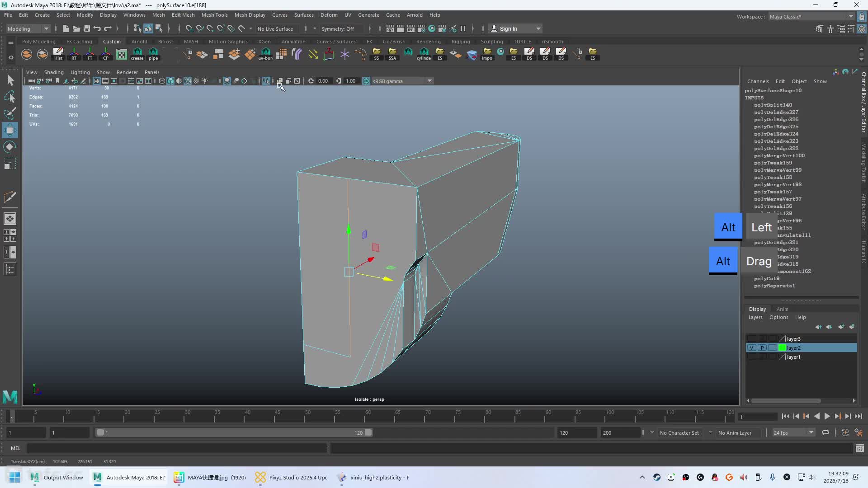868x488 pixels.
Task: Open the Edit Mesh menu
Action: (x=183, y=15)
